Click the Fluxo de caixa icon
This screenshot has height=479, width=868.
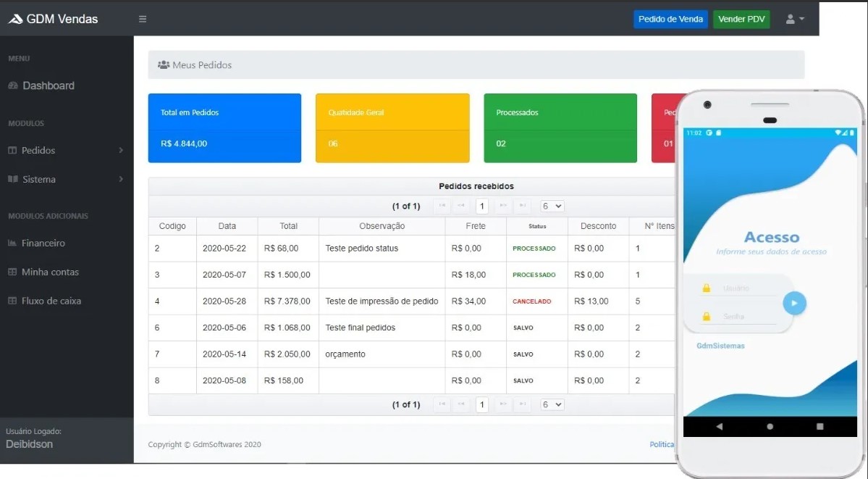12,301
